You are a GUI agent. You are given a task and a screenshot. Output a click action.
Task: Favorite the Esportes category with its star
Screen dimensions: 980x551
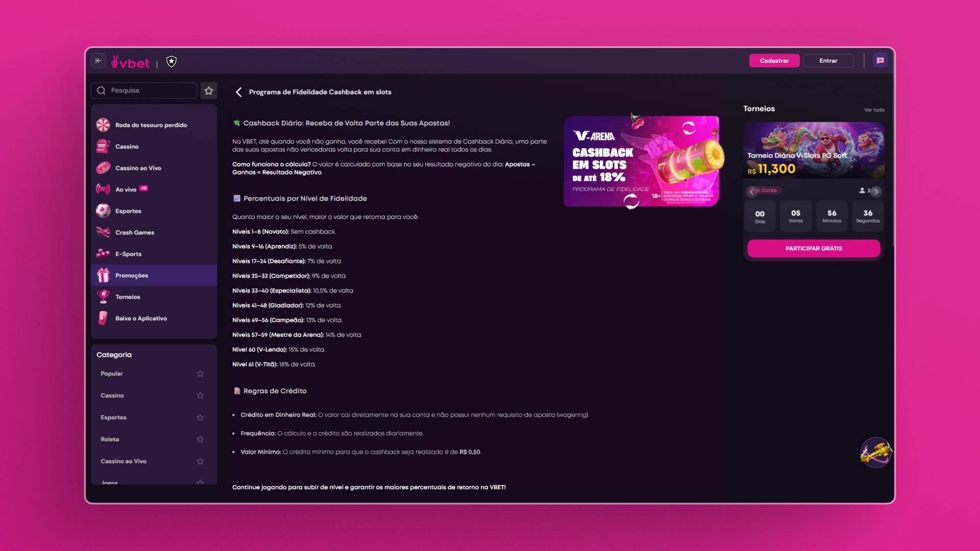point(200,417)
